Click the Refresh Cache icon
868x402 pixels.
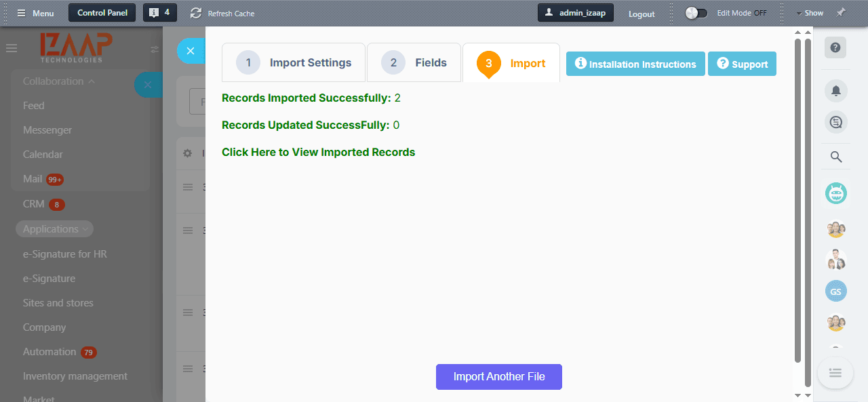(196, 12)
